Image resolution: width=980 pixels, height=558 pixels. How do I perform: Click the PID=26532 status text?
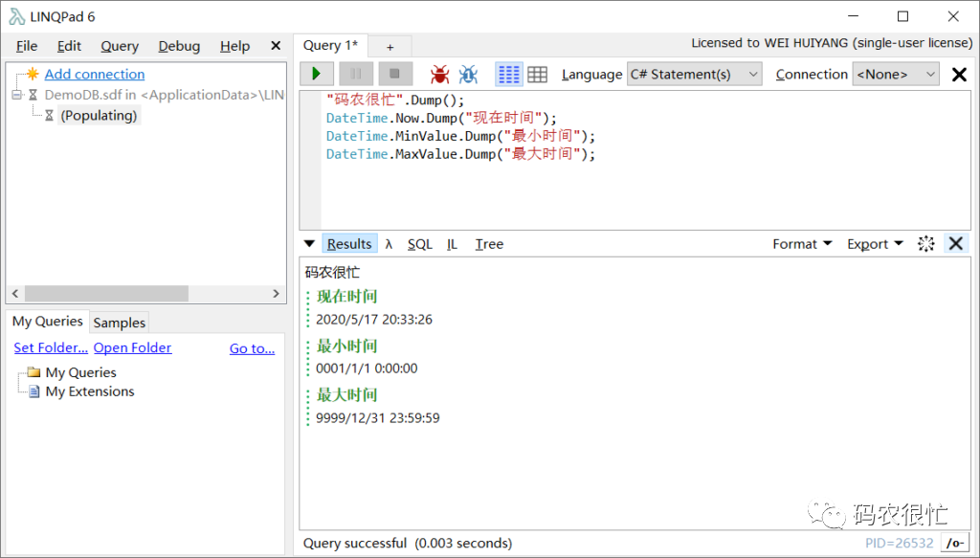point(900,543)
